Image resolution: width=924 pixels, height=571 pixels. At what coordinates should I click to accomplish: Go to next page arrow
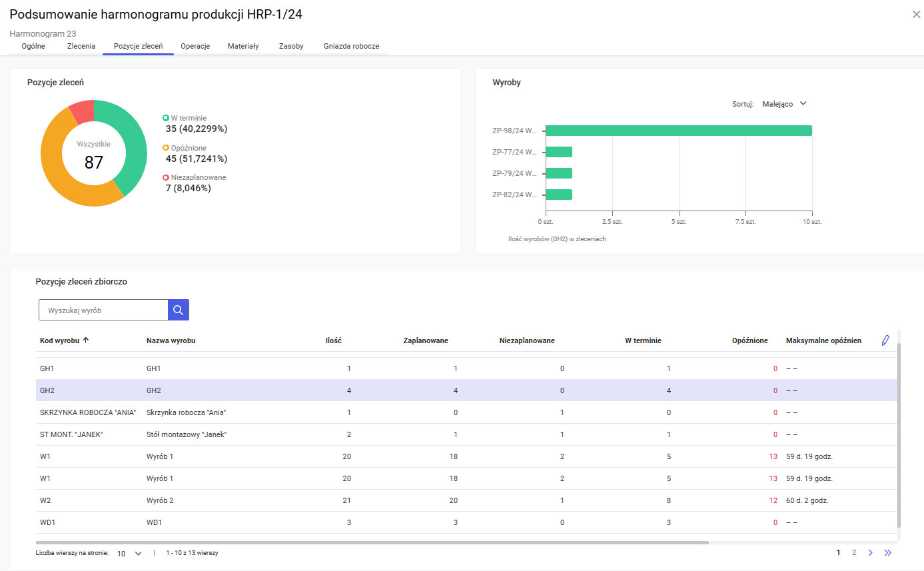(x=871, y=552)
